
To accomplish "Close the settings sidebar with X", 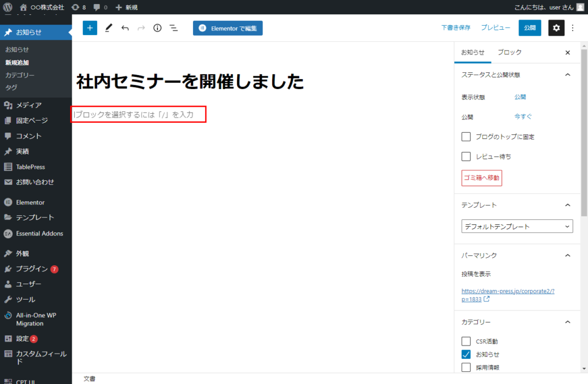I will [567, 52].
